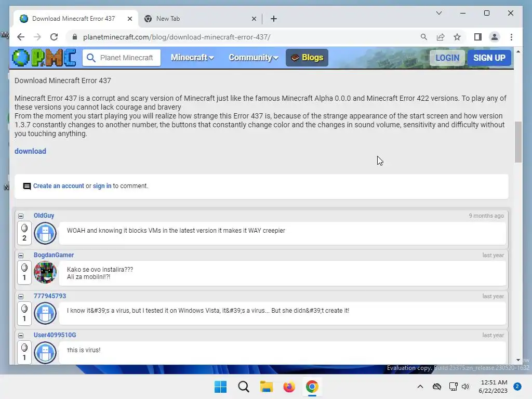Screen dimensions: 532x399
Task: Open the taskbar clock and date
Action: pos(493,387)
